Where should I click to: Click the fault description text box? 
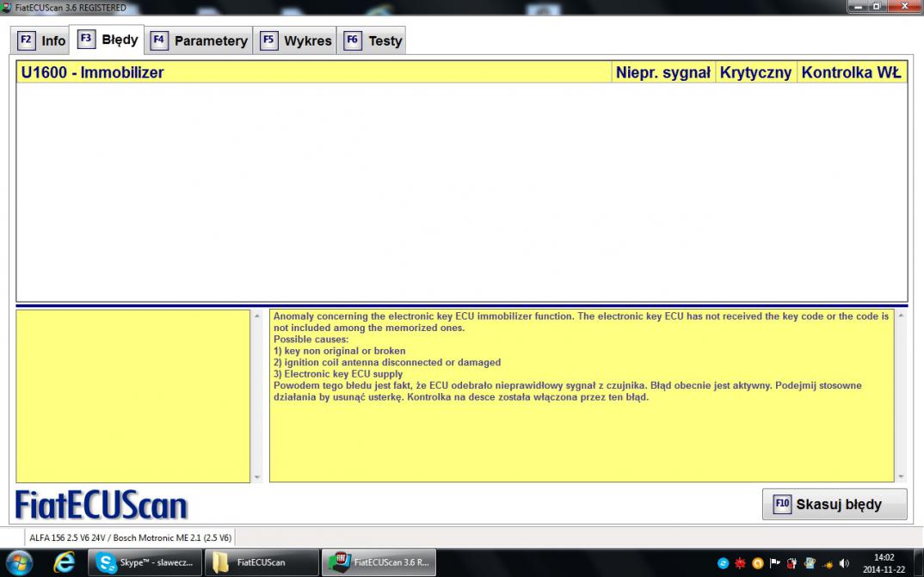[582, 396]
